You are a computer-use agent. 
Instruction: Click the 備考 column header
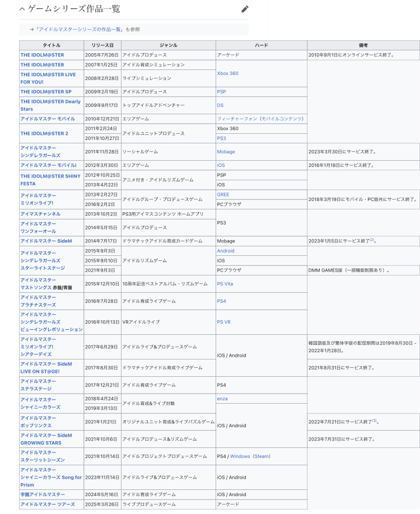pyautogui.click(x=363, y=45)
